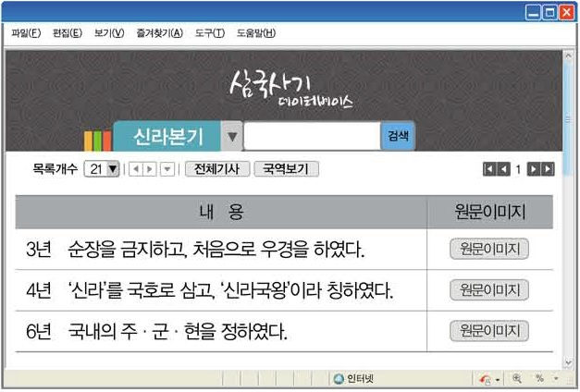Click the first-page navigation arrow icon

(x=489, y=169)
